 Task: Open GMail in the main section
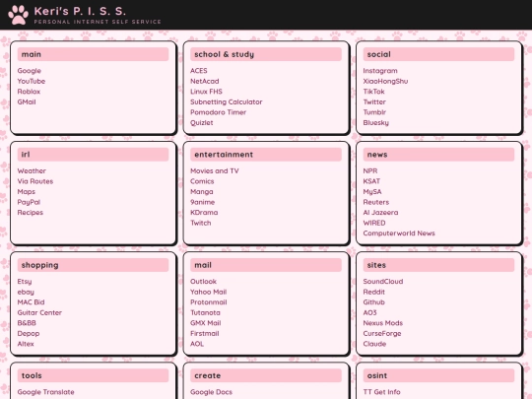[x=27, y=102]
